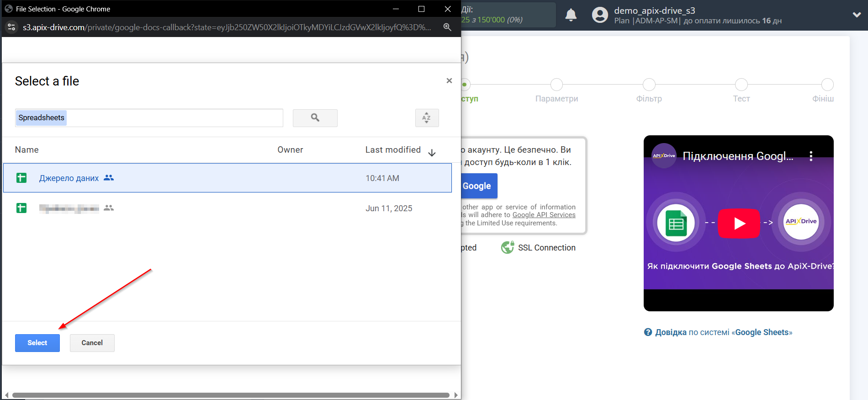This screenshot has height=400, width=868.
Task: Click the actions usage counter box
Action: (508, 15)
